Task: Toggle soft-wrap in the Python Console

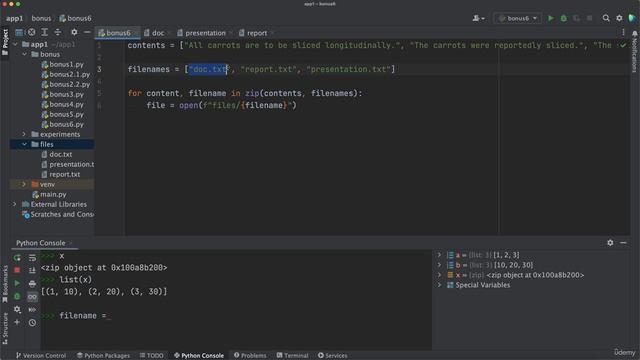Action: pyautogui.click(x=32, y=258)
